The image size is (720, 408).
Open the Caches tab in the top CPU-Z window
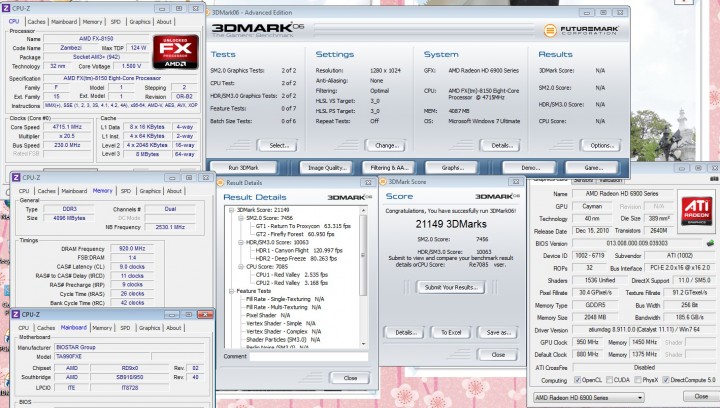[x=36, y=22]
